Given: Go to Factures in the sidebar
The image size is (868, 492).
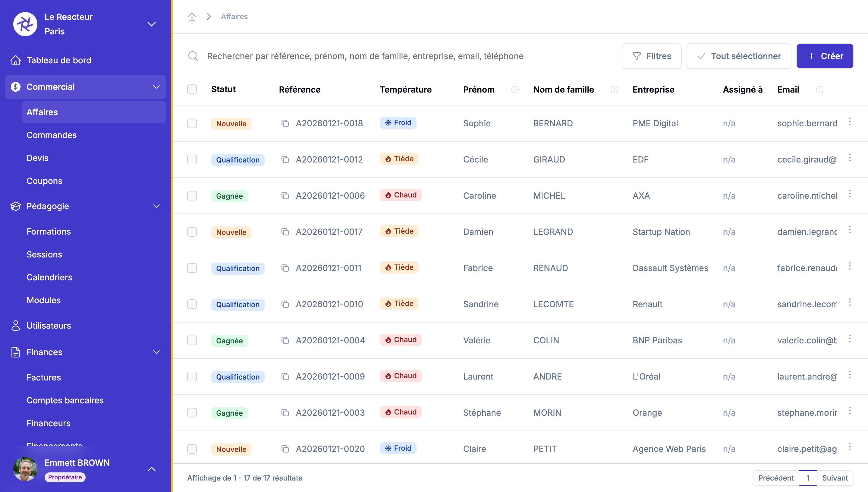Looking at the screenshot, I should click(x=44, y=377).
